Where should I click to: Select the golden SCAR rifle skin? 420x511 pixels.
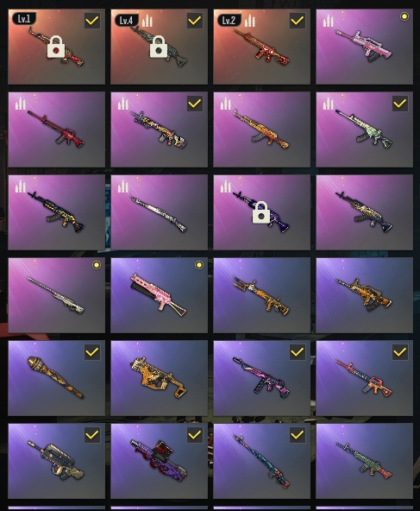point(262,295)
